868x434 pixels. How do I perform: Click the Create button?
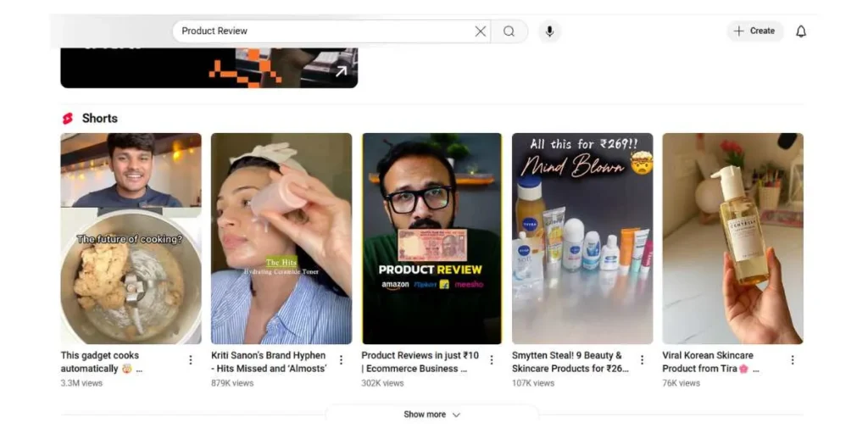coord(754,31)
